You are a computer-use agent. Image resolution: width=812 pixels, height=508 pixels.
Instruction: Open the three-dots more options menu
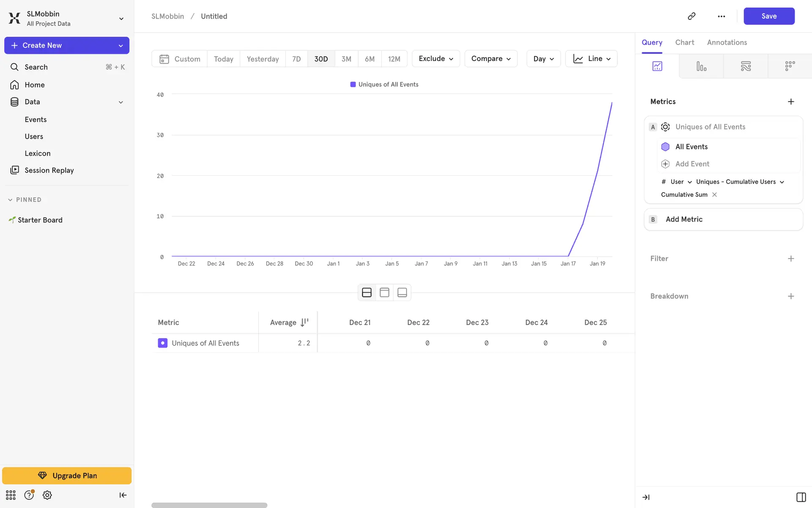tap(721, 16)
